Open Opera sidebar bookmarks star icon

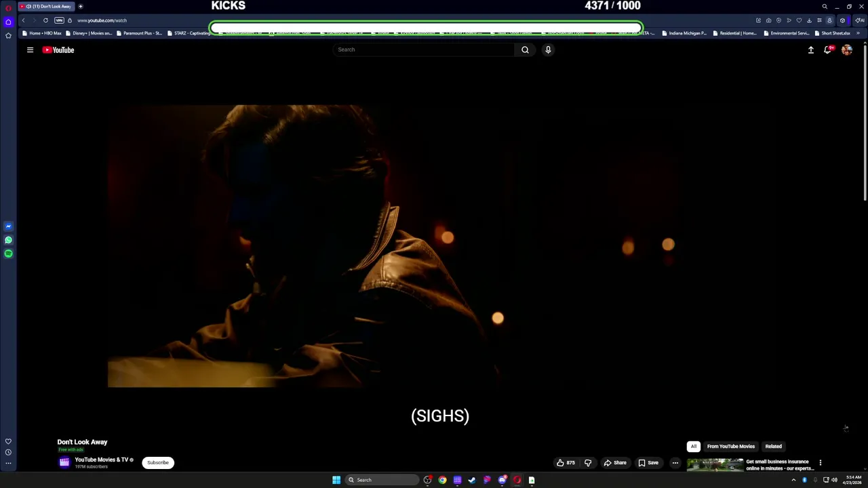click(x=8, y=35)
